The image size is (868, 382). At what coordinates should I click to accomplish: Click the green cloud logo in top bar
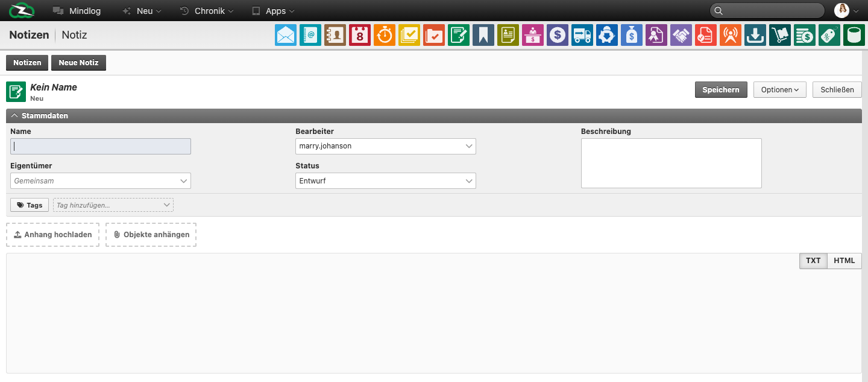pos(22,10)
